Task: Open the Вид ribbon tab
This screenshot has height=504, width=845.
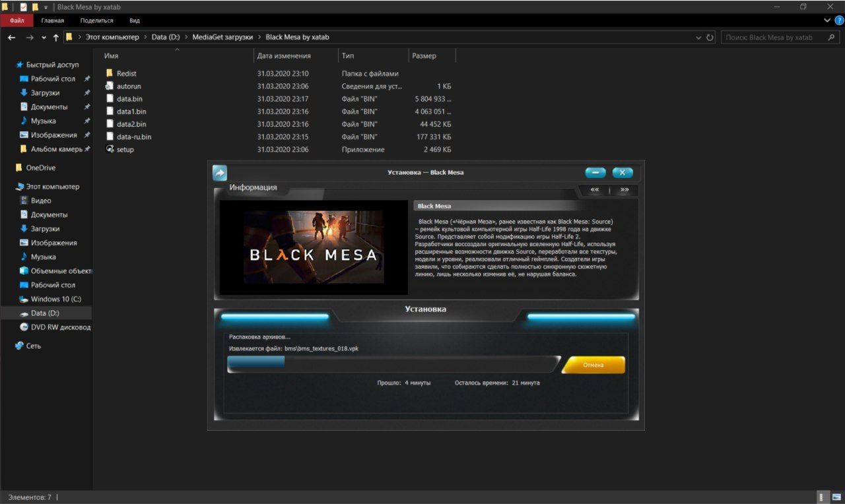Action: tap(135, 20)
